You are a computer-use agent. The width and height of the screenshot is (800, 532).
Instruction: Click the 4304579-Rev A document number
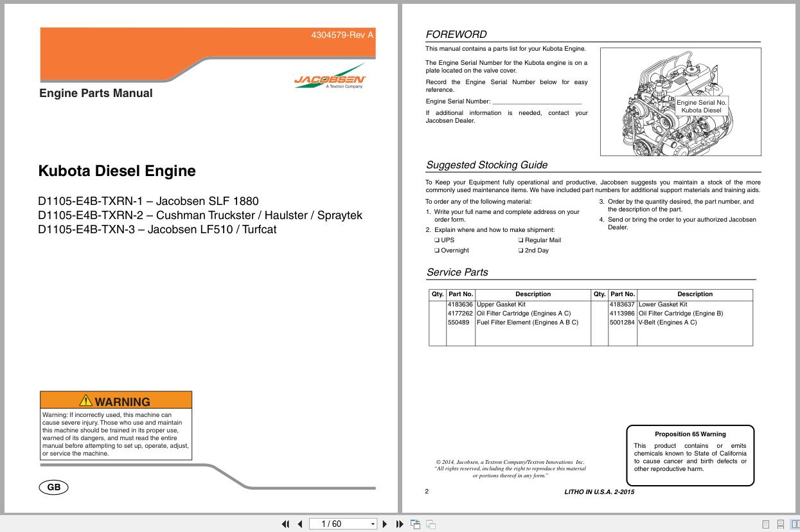[x=342, y=35]
